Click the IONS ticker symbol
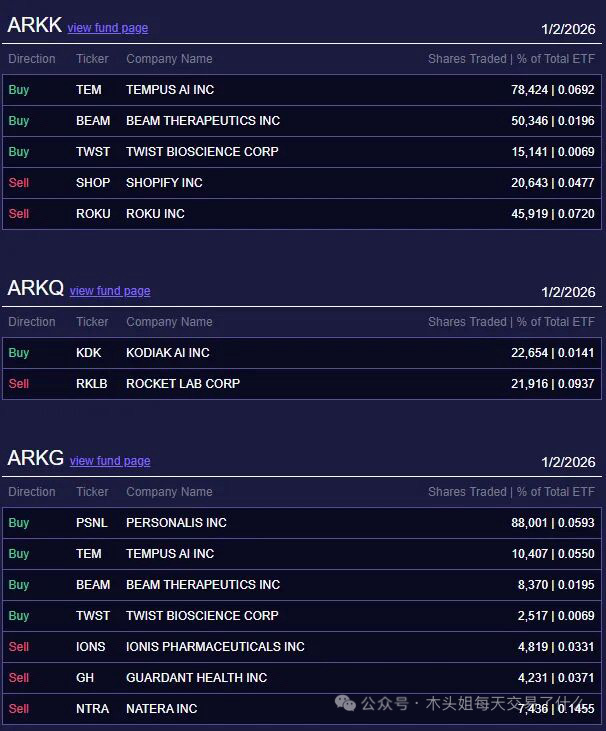Viewport: 606px width, 731px height. click(91, 647)
